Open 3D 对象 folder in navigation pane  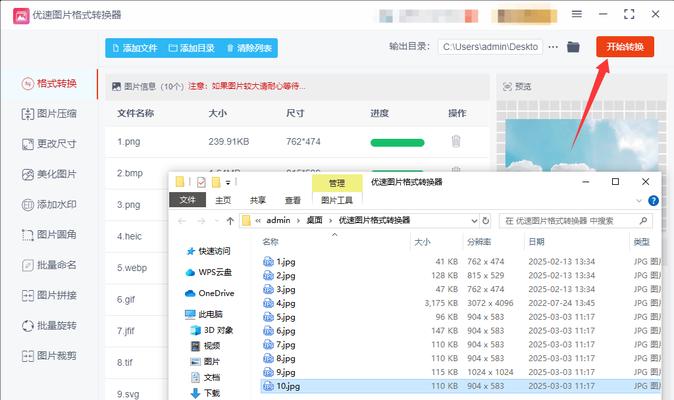click(x=211, y=330)
